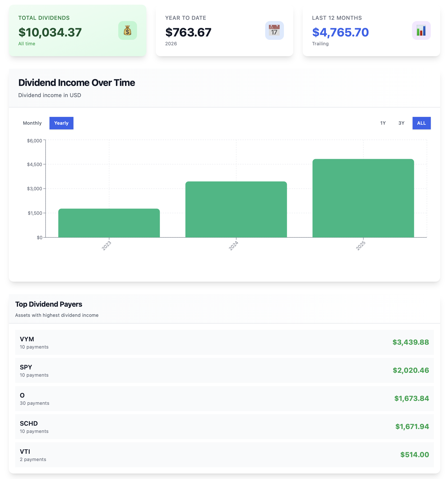Viewport: 448px width, 479px height.
Task: Click the VTI ticker row
Action: pos(224,455)
